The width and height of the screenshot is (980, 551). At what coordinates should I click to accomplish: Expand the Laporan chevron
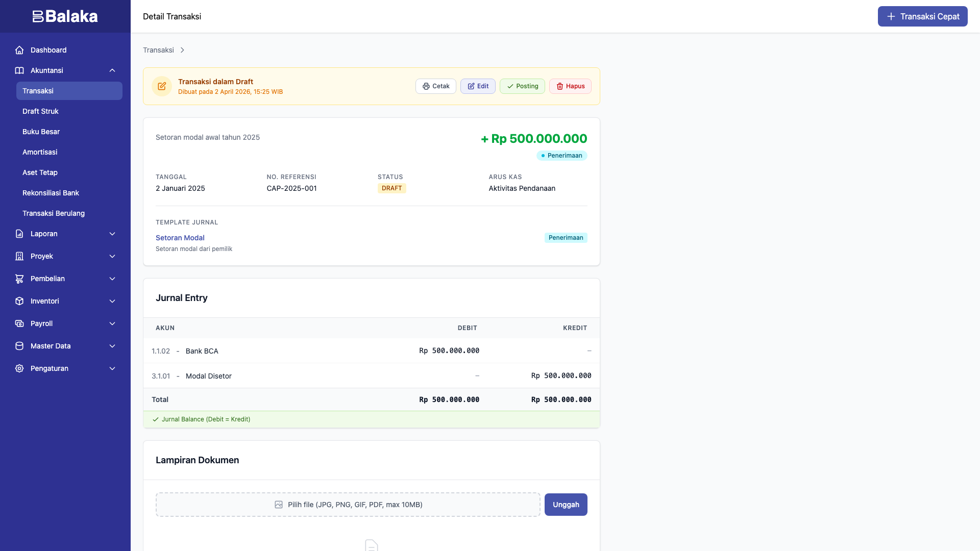[x=112, y=234]
